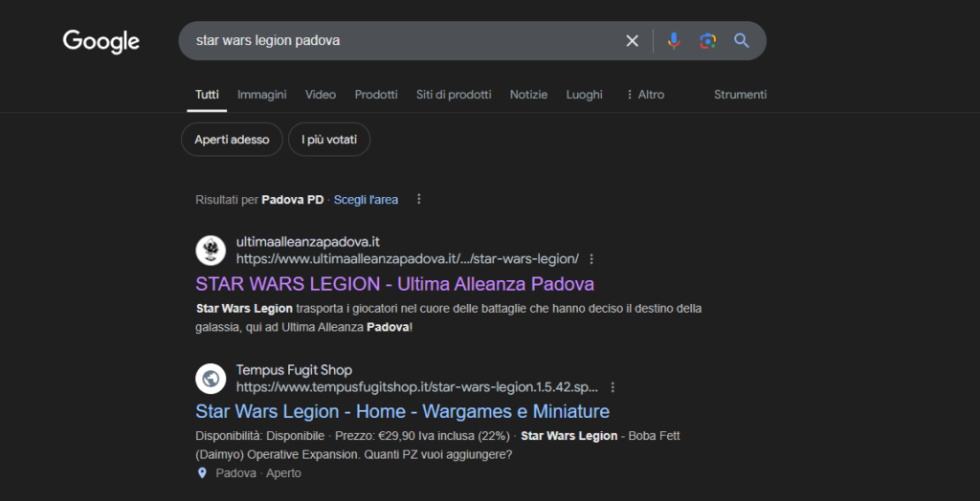The height and width of the screenshot is (501, 980).
Task: Click the Padova location pin icon
Action: (202, 473)
